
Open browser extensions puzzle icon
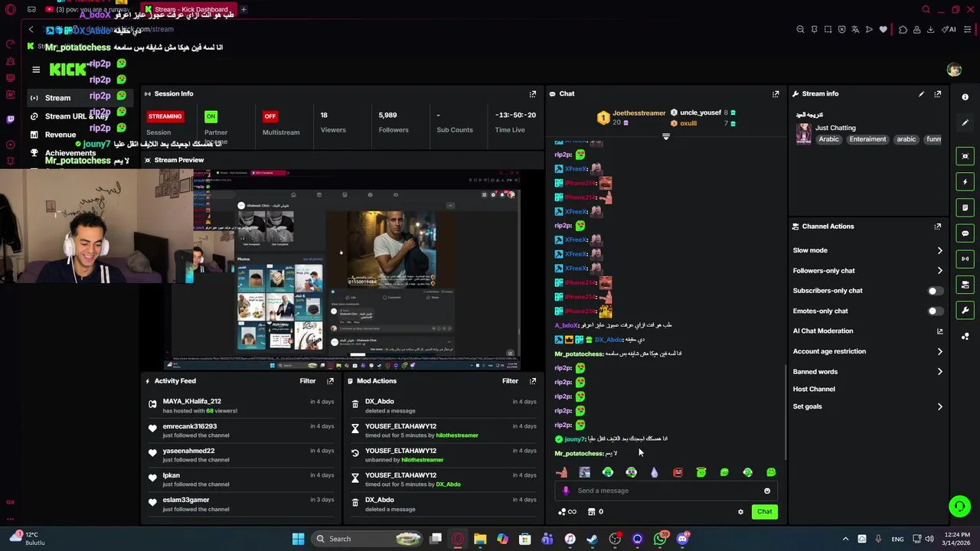pyautogui.click(x=903, y=30)
